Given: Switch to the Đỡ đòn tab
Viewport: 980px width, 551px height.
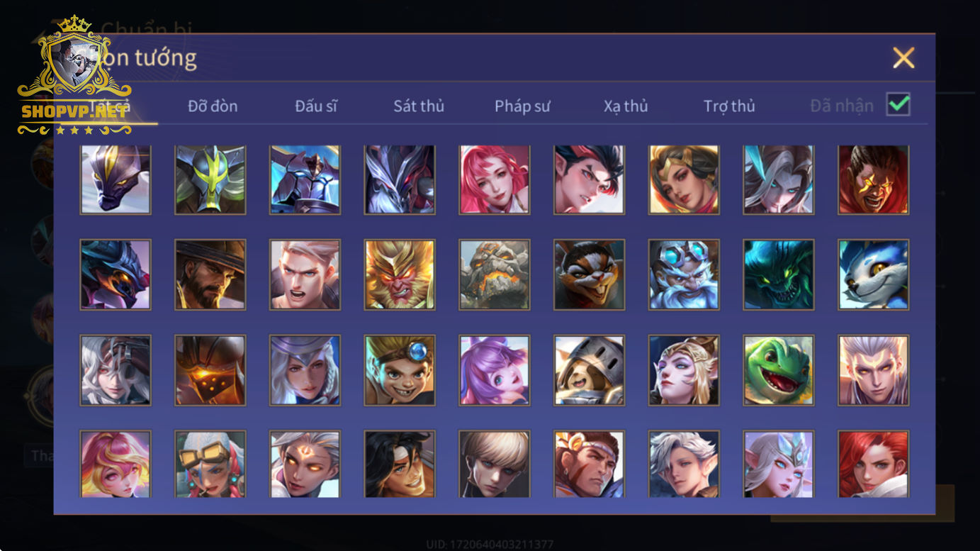Looking at the screenshot, I should coord(213,106).
